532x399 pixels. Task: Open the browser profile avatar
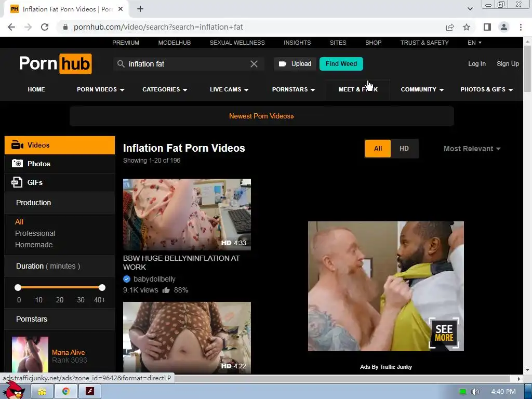pyautogui.click(x=504, y=27)
